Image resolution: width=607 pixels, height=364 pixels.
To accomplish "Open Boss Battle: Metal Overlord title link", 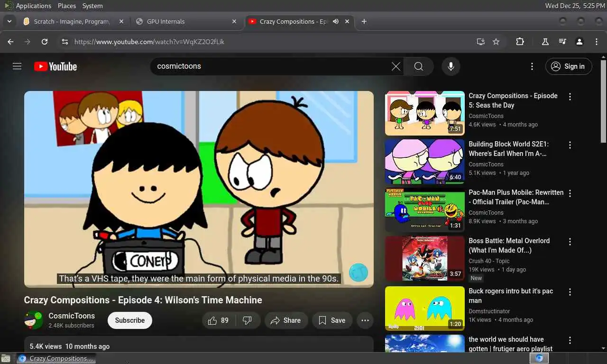I will (x=509, y=246).
